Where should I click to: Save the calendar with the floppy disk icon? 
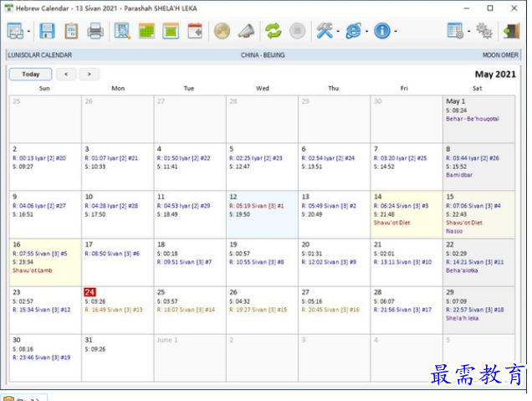[x=47, y=31]
